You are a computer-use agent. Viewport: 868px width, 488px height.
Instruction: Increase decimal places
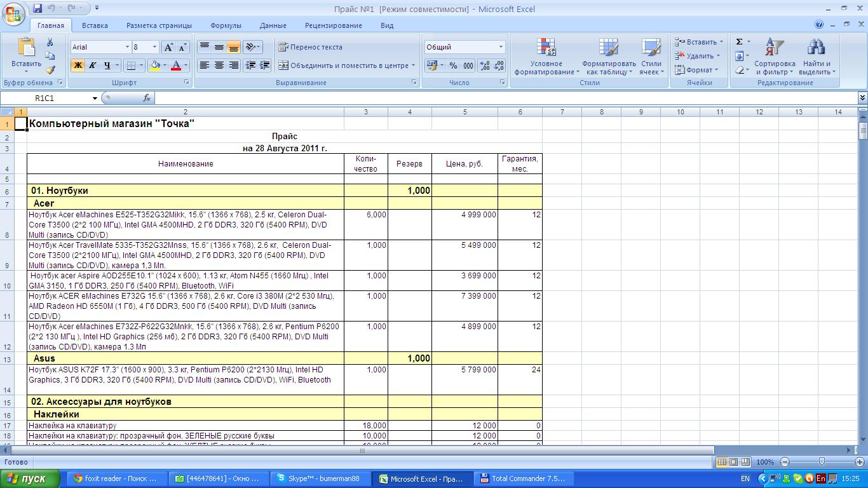pyautogui.click(x=485, y=65)
